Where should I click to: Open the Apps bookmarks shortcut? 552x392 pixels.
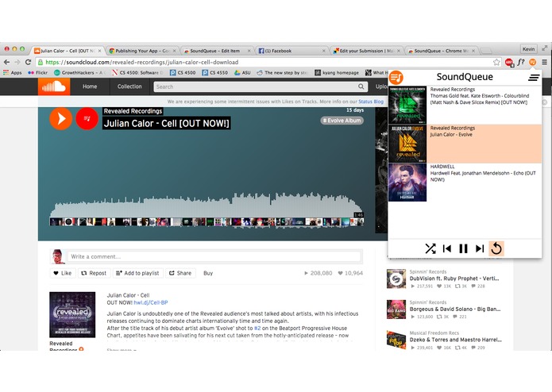click(x=13, y=73)
